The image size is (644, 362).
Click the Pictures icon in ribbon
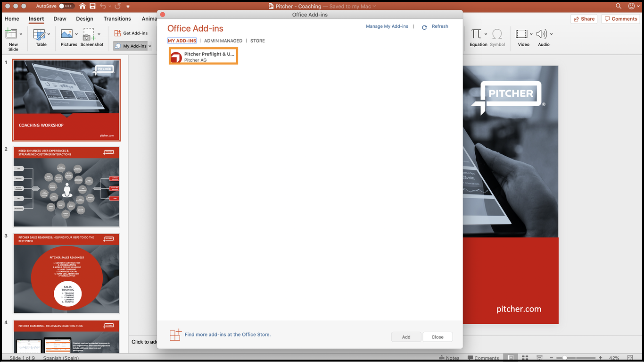pos(67,34)
